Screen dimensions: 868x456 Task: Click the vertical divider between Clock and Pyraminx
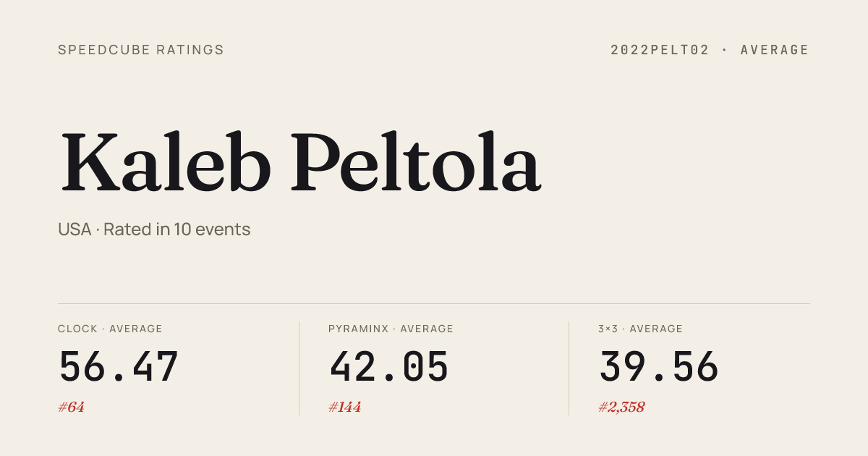299,368
